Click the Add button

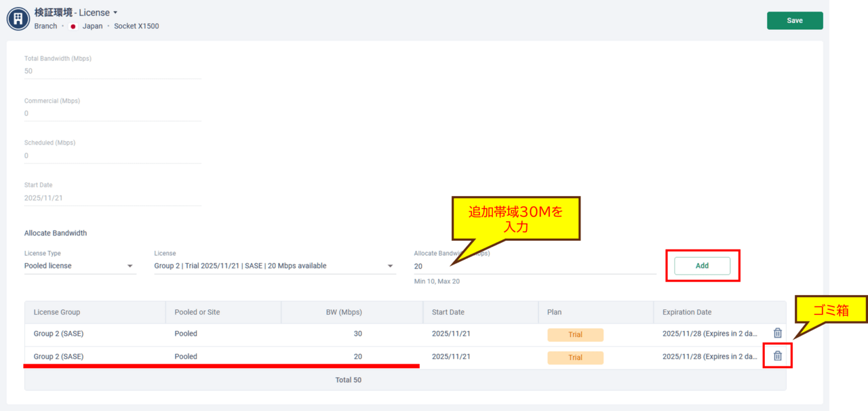pos(702,266)
